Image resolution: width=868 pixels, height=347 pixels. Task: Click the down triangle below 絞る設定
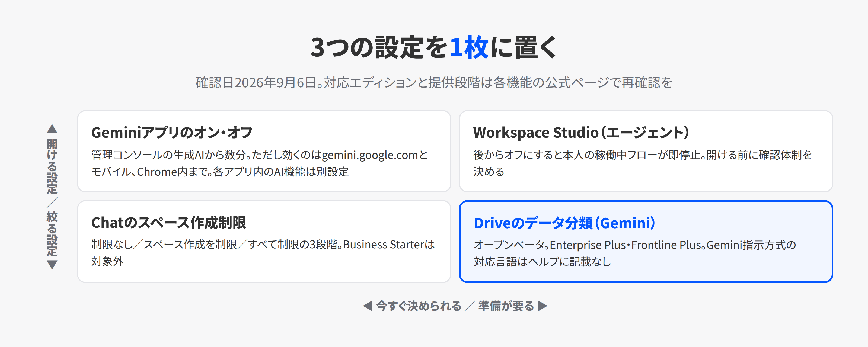click(52, 265)
